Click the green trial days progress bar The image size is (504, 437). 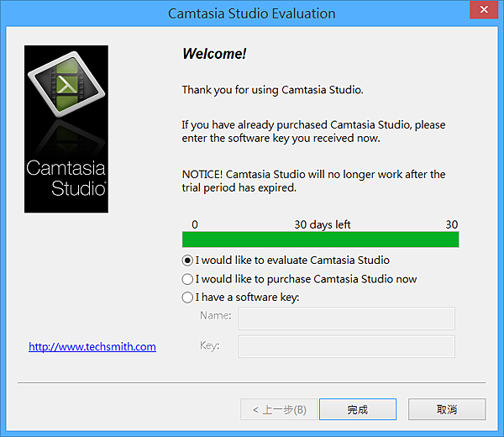coord(321,240)
